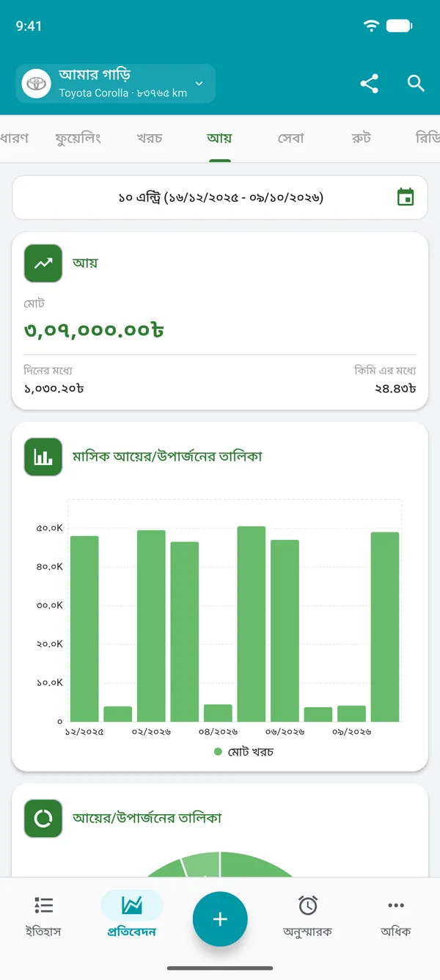
Task: Tap the ২৪.৪৩৳ per-km value
Action: pyautogui.click(x=395, y=388)
